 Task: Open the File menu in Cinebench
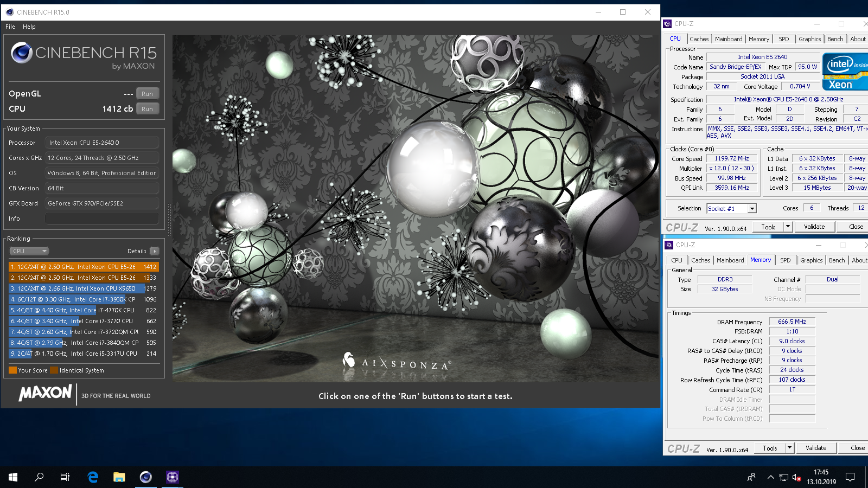[x=10, y=27]
